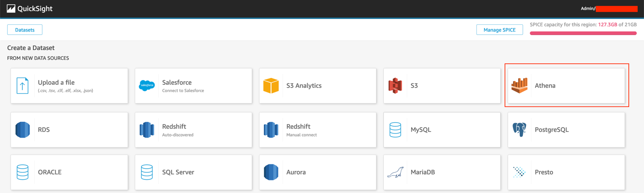Click the "Create a Dataset" heading
Screen dimensions: 644x193
(31, 48)
